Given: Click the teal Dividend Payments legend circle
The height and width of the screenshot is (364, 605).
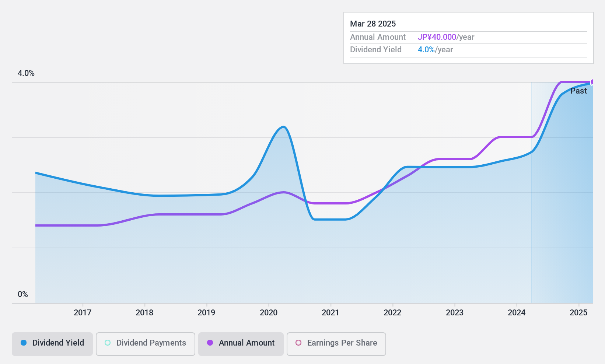Looking at the screenshot, I should tap(108, 343).
